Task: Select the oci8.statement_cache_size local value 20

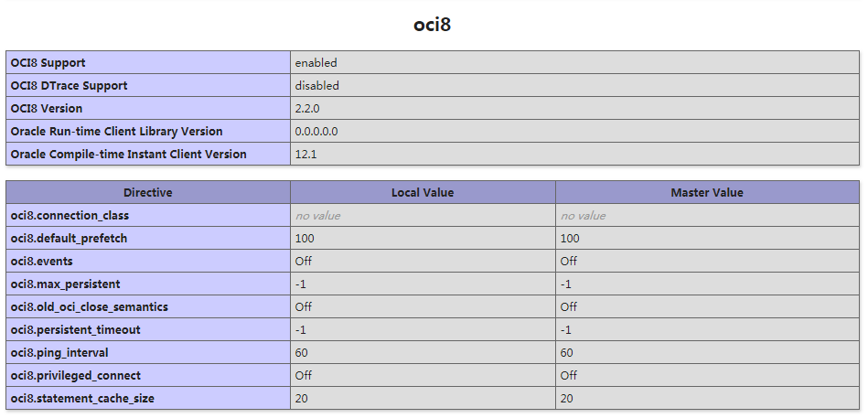Action: (302, 399)
